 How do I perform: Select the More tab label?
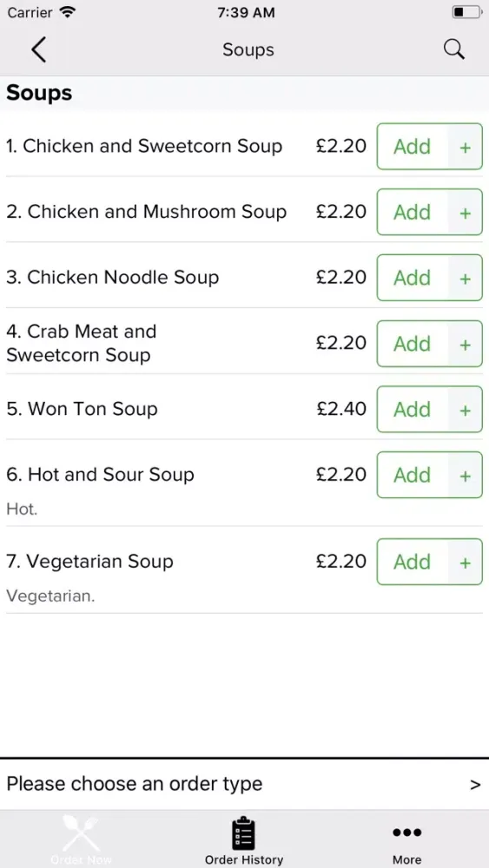(407, 859)
